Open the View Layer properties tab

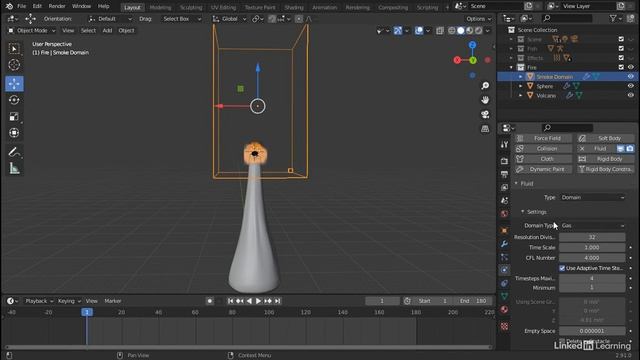tap(504, 187)
